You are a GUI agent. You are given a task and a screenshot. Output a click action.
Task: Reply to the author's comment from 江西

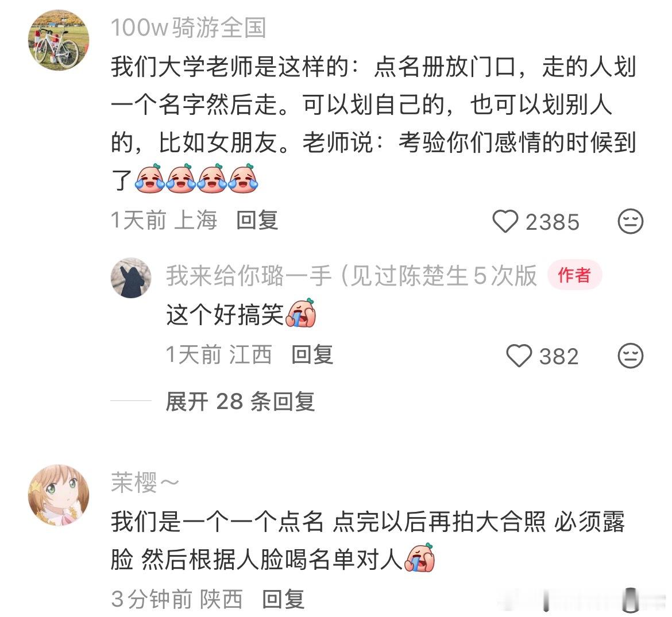312,355
